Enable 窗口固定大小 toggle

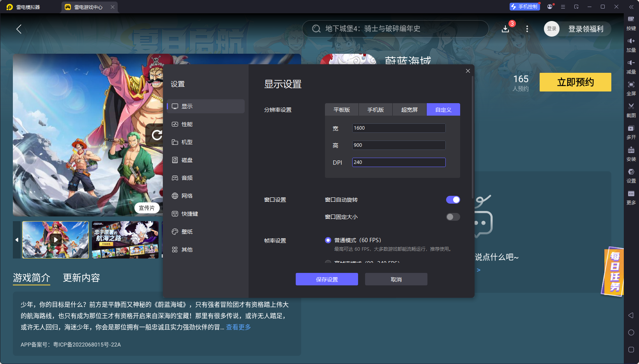click(453, 217)
